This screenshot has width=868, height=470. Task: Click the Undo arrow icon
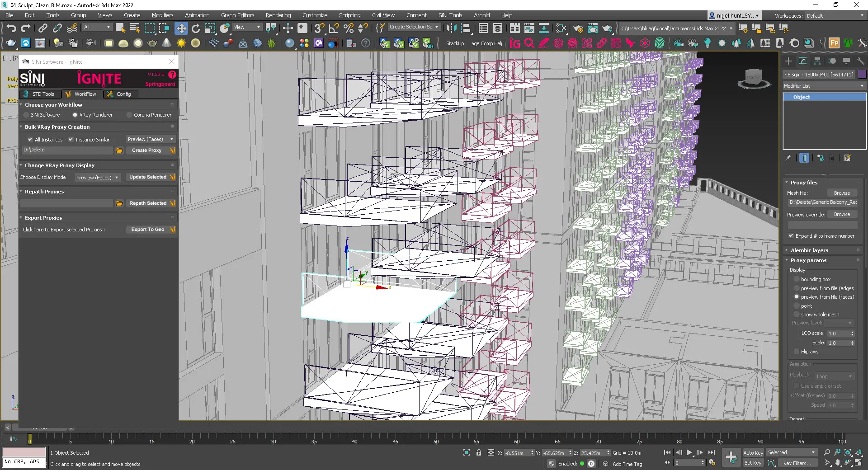pyautogui.click(x=11, y=28)
